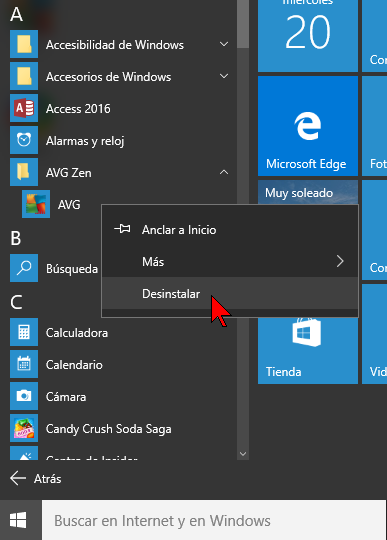Click the Atrás back arrow icon
Screen dimensions: 387x540
[18, 478]
